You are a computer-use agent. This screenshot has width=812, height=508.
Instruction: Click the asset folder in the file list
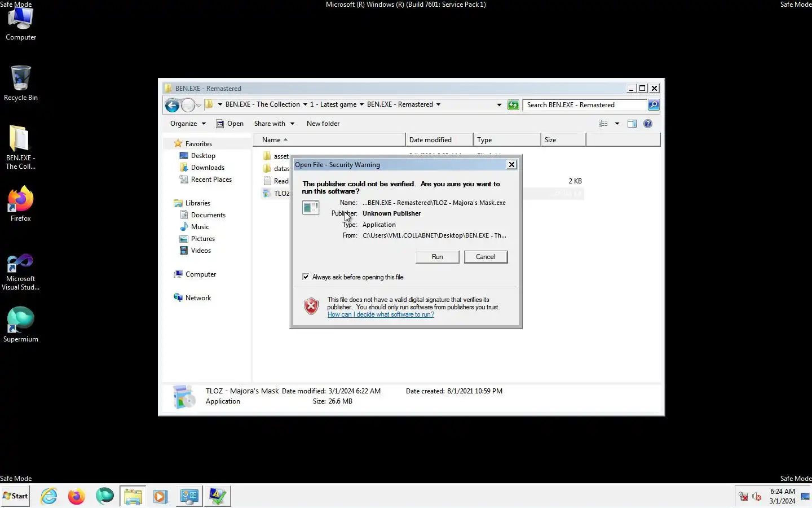click(276, 156)
